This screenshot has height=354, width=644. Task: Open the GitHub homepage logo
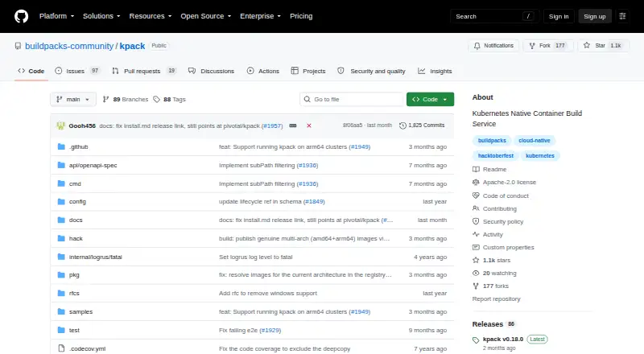click(x=22, y=16)
